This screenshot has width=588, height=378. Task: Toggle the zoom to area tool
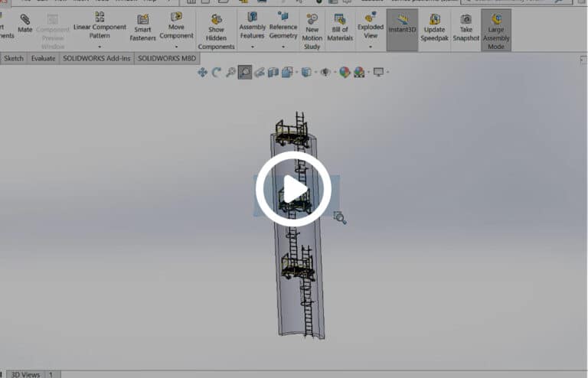(245, 72)
